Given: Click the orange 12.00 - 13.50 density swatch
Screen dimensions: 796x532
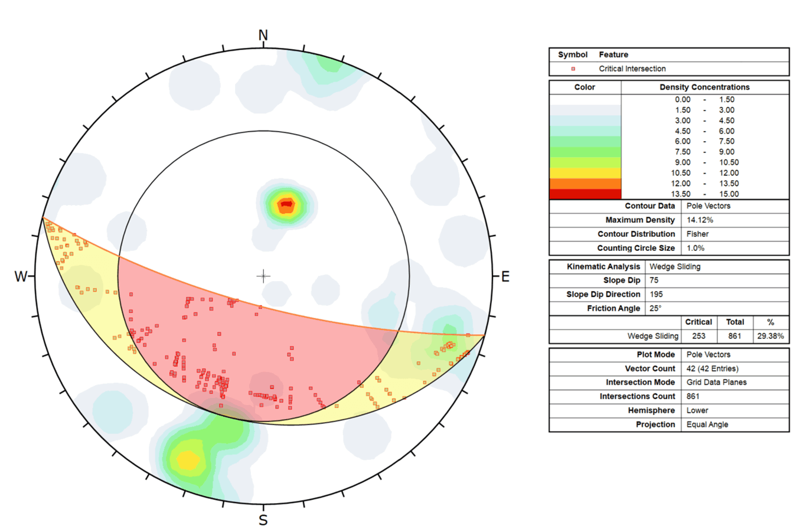Looking at the screenshot, I should [x=585, y=184].
